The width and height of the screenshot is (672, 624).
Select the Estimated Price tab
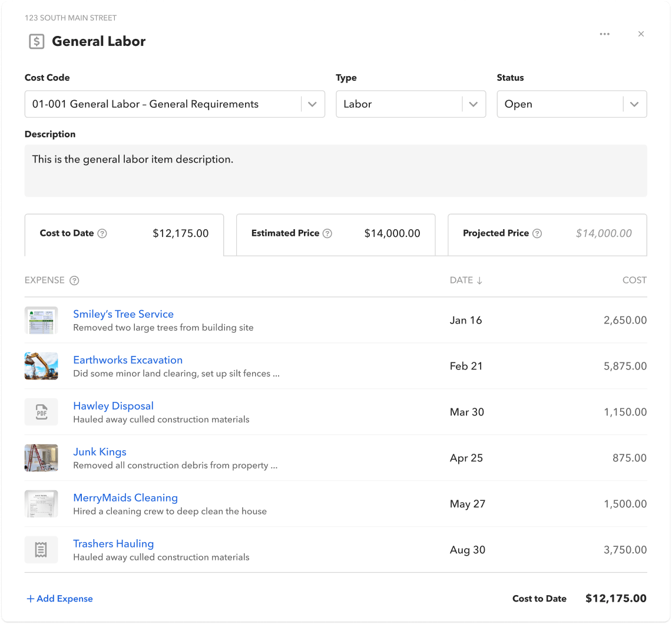(x=336, y=234)
